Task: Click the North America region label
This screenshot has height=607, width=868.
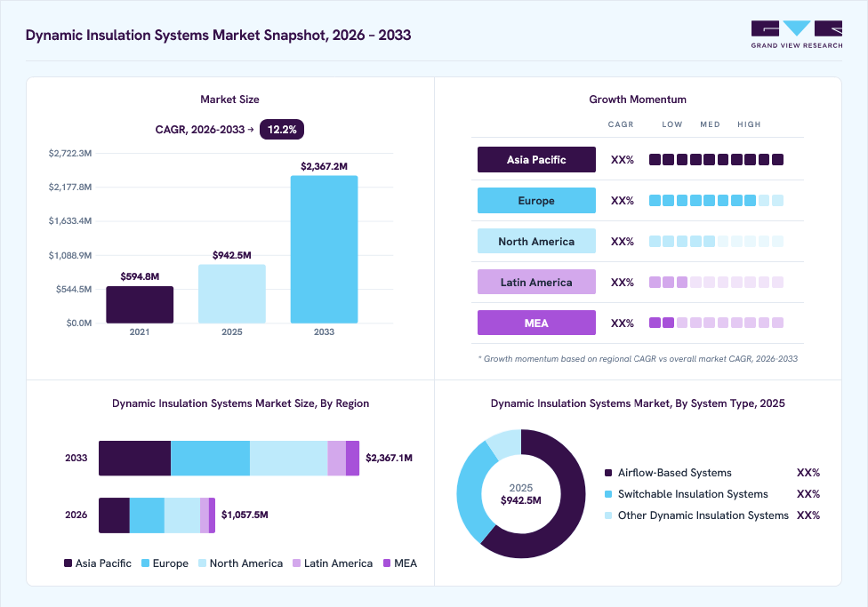Action: (x=536, y=241)
